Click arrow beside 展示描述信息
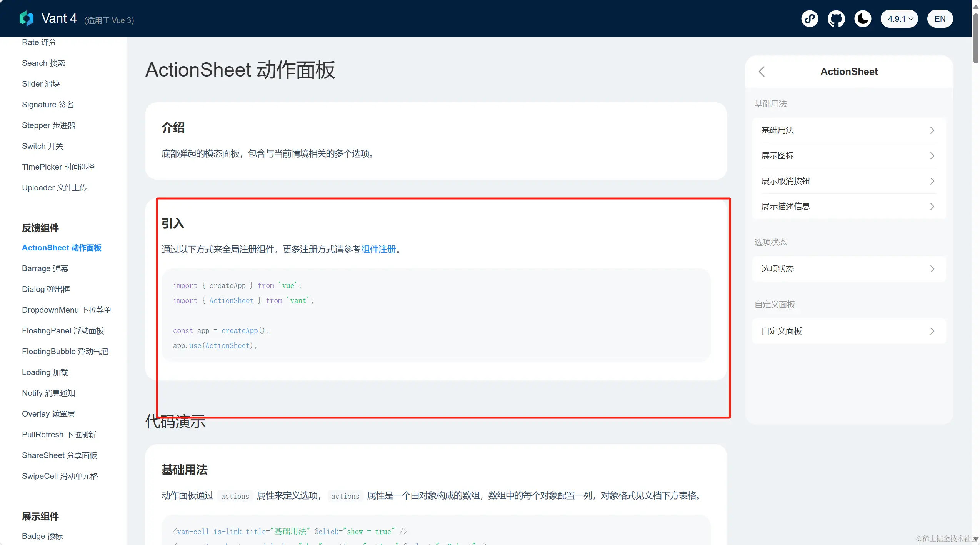980x545 pixels. (932, 207)
